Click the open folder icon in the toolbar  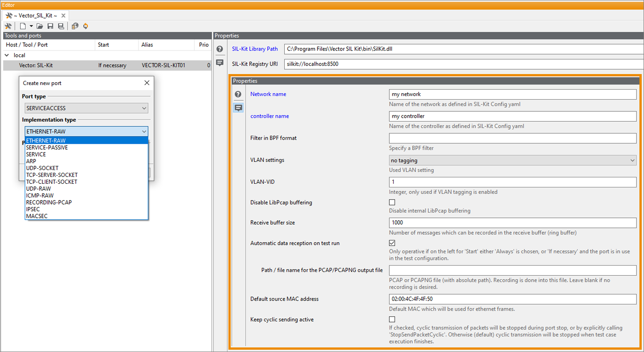click(x=40, y=26)
